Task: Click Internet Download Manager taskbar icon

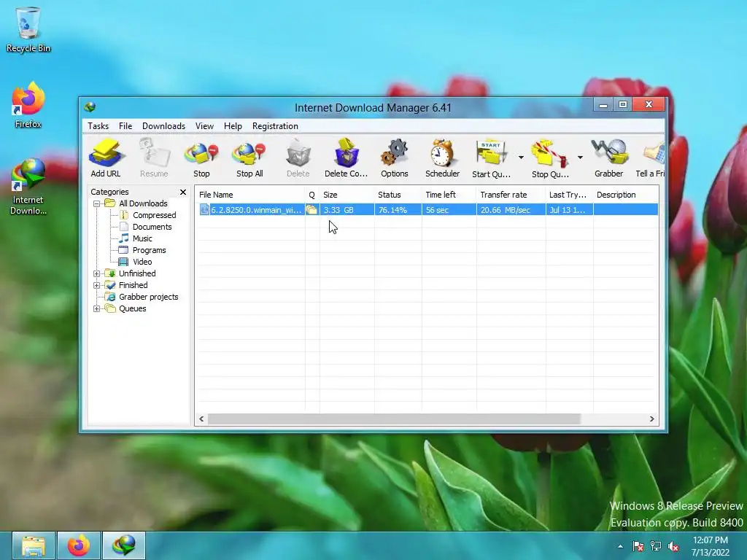Action: (124, 545)
